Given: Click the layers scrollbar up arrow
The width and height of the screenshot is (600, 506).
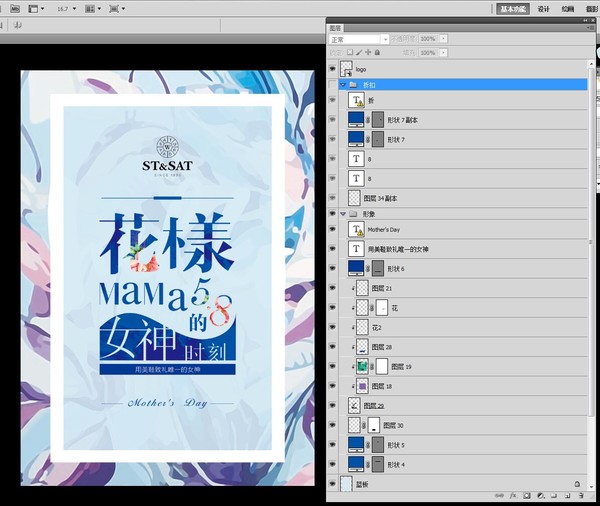Looking at the screenshot, I should click(592, 63).
